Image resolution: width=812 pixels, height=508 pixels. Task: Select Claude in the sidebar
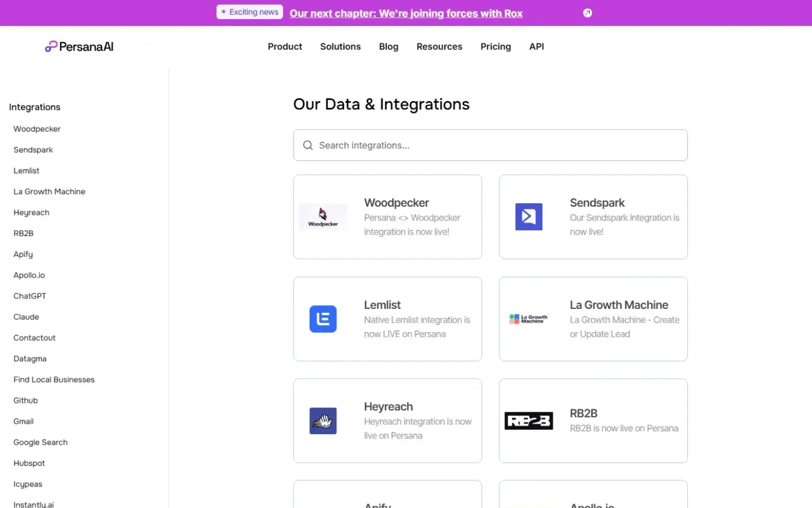[x=26, y=317]
